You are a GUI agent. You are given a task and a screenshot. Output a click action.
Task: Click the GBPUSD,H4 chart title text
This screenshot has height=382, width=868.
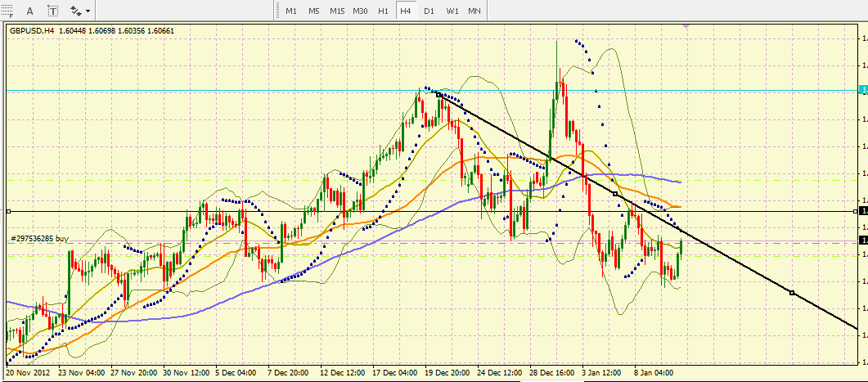click(32, 31)
